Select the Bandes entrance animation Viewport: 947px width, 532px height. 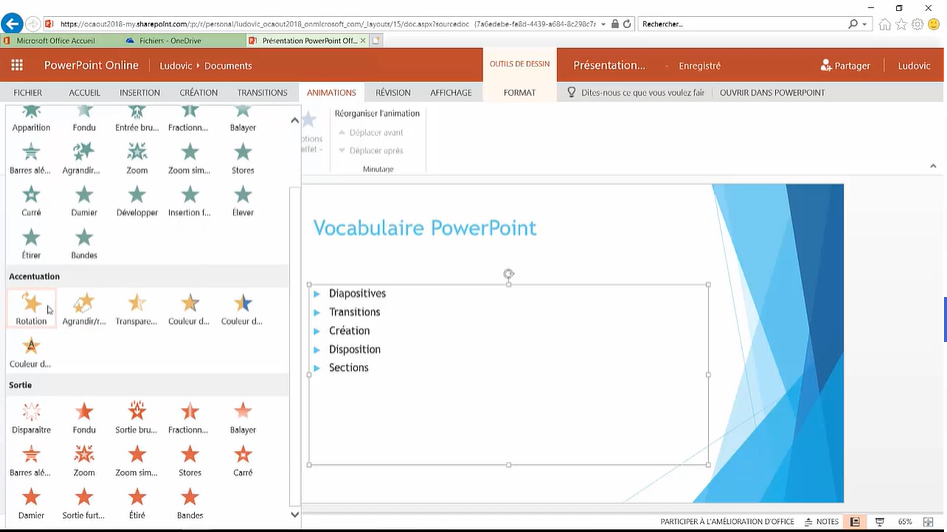point(84,244)
